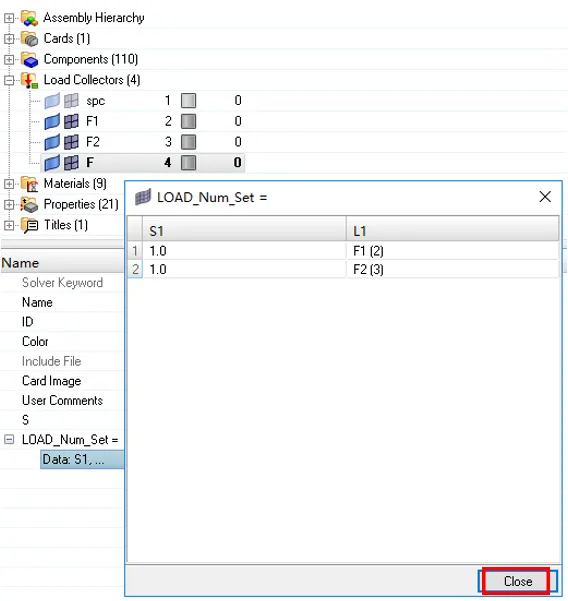Viewport: 568px width, 601px height.
Task: Toggle geometry visibility icon for F collector
Action: point(52,163)
